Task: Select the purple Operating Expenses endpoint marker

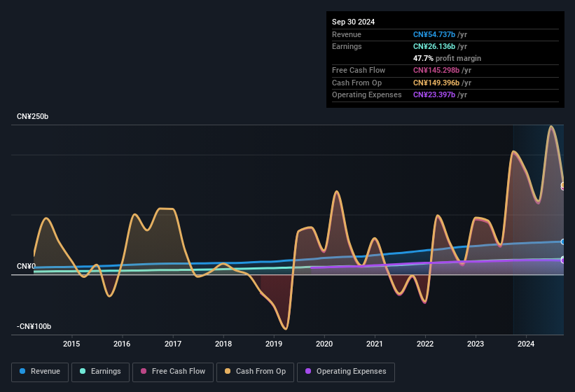Action: 563,261
